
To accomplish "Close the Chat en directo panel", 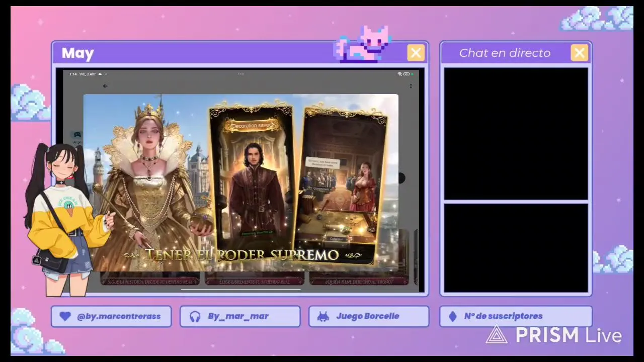I will pyautogui.click(x=579, y=53).
